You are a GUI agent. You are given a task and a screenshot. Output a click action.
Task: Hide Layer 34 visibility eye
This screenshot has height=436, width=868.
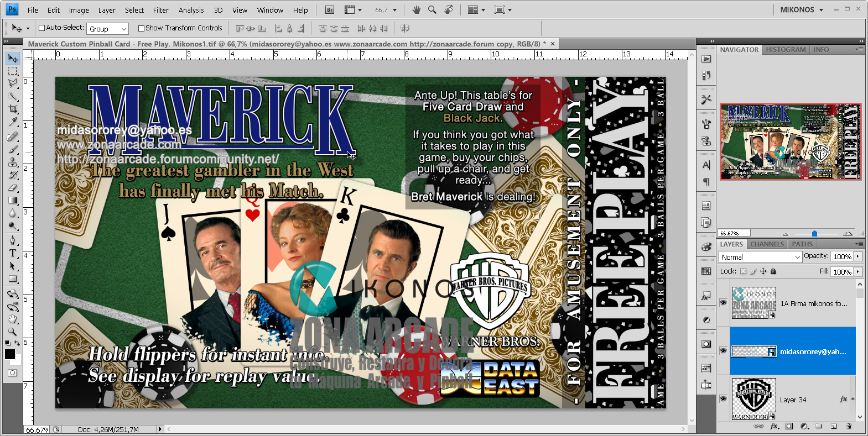pos(723,399)
